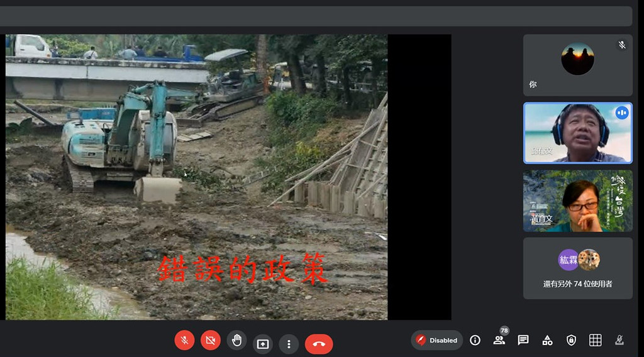The width and height of the screenshot is (644, 357).
Task: Click the shared presentation slide image
Action: coord(196,177)
